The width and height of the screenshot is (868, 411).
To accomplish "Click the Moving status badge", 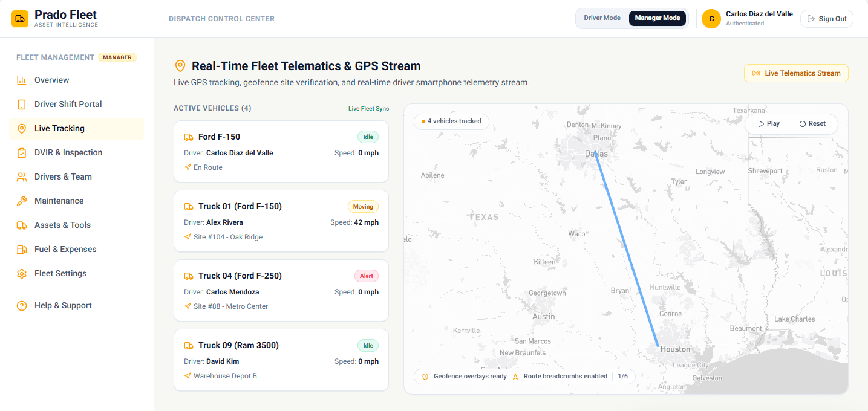I will point(363,206).
